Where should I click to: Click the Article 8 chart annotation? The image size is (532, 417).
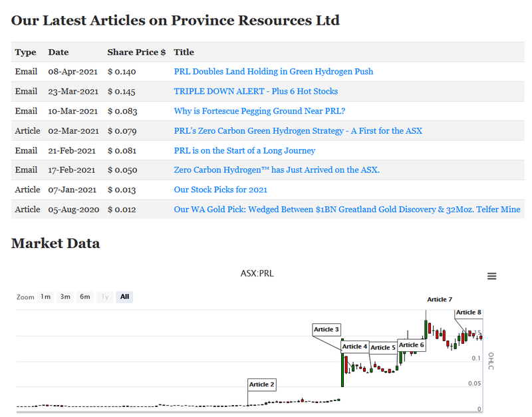click(x=469, y=313)
